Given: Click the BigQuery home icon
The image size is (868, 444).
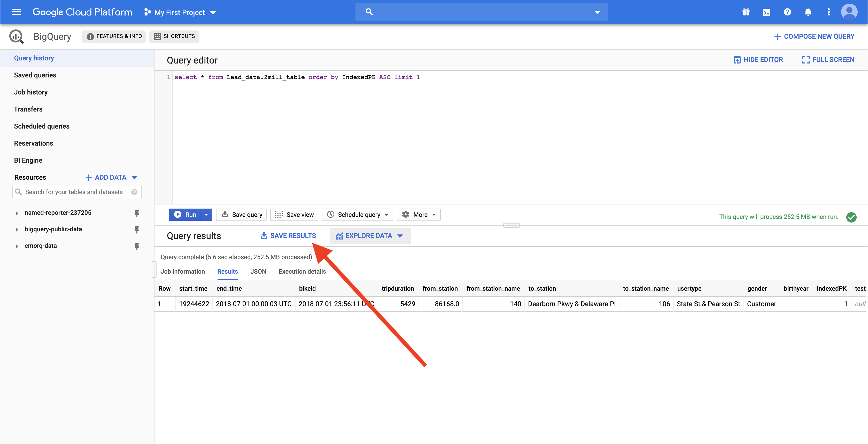Looking at the screenshot, I should 16,36.
